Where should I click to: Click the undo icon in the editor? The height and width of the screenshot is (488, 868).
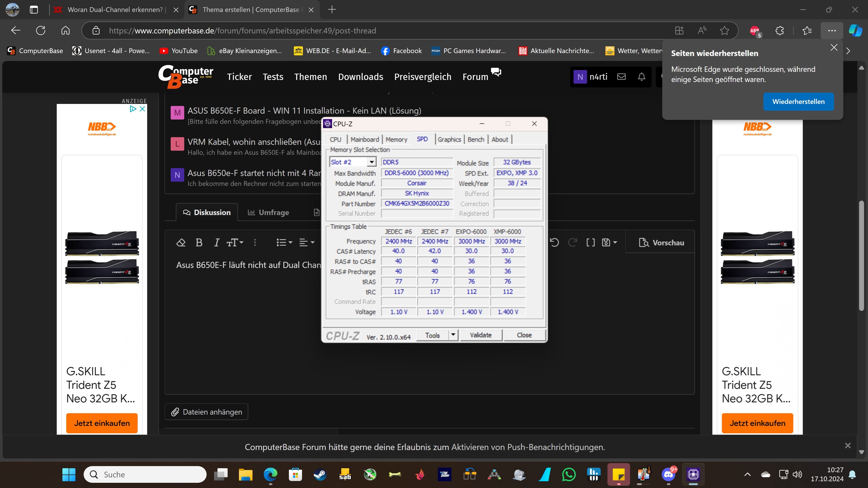click(x=554, y=242)
